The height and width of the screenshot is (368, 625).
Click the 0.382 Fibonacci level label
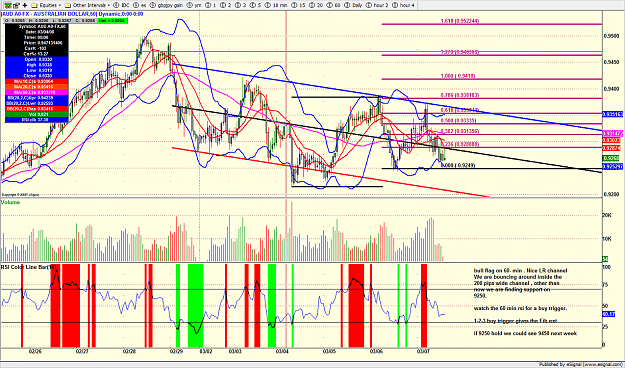(x=460, y=131)
